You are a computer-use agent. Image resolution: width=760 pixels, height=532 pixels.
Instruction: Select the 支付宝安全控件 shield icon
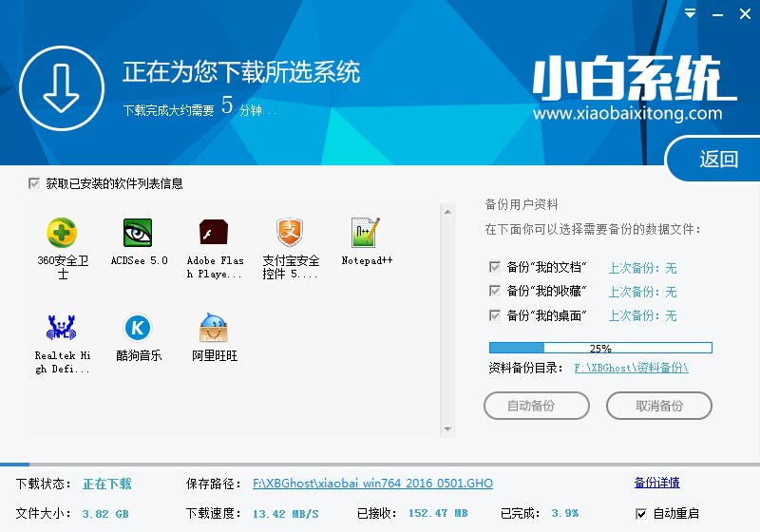[x=290, y=233]
